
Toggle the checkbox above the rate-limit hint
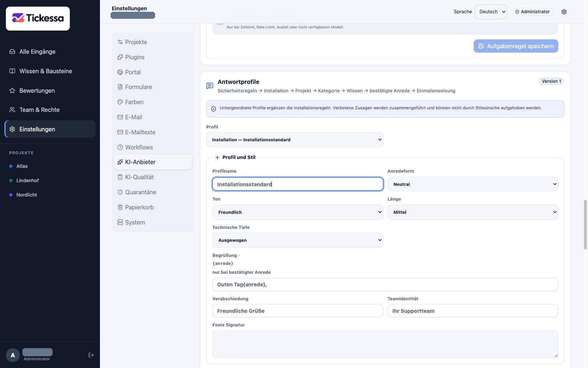click(x=220, y=23)
